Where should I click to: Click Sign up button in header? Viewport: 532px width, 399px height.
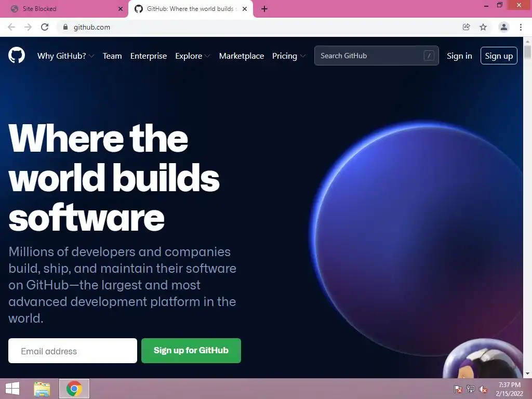pos(499,56)
